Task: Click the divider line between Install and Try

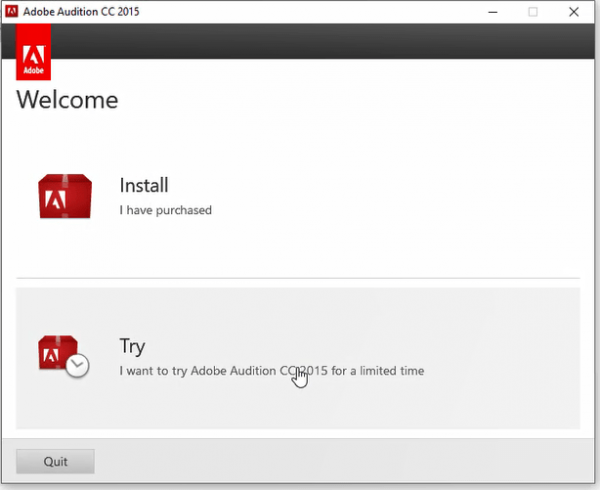Action: coord(298,278)
